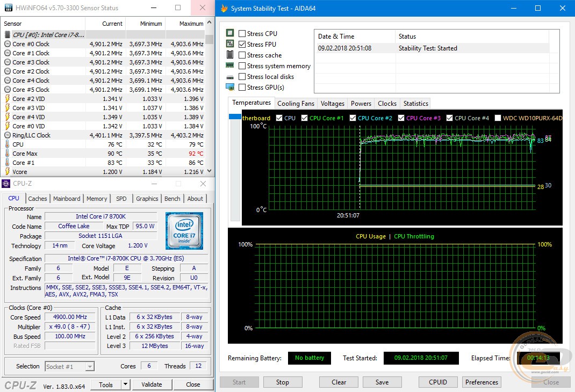This screenshot has height=392, width=575.
Task: Click the Stress FPU percent icon
Action: coord(230,43)
